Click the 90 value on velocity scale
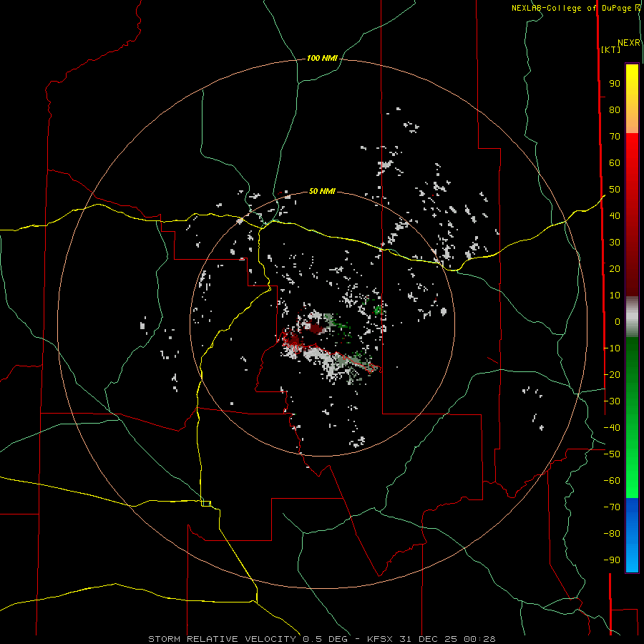 [615, 84]
